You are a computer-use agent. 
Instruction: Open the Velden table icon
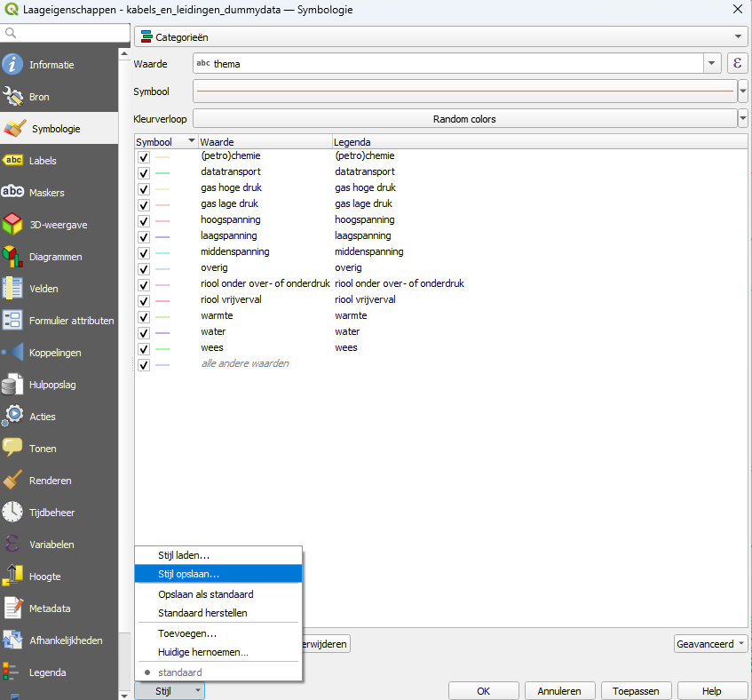12,289
